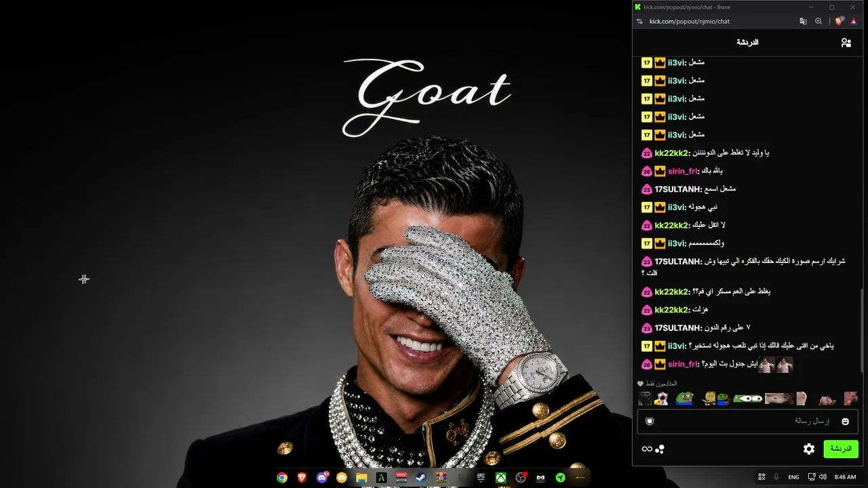The image size is (868, 488).
Task: Open the chat users list icon
Action: 846,42
